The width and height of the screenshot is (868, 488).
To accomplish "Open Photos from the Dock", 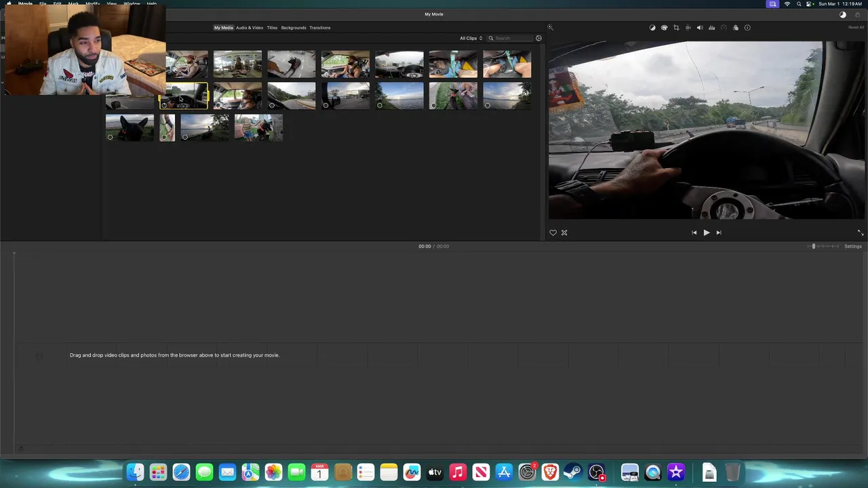I will pyautogui.click(x=273, y=472).
